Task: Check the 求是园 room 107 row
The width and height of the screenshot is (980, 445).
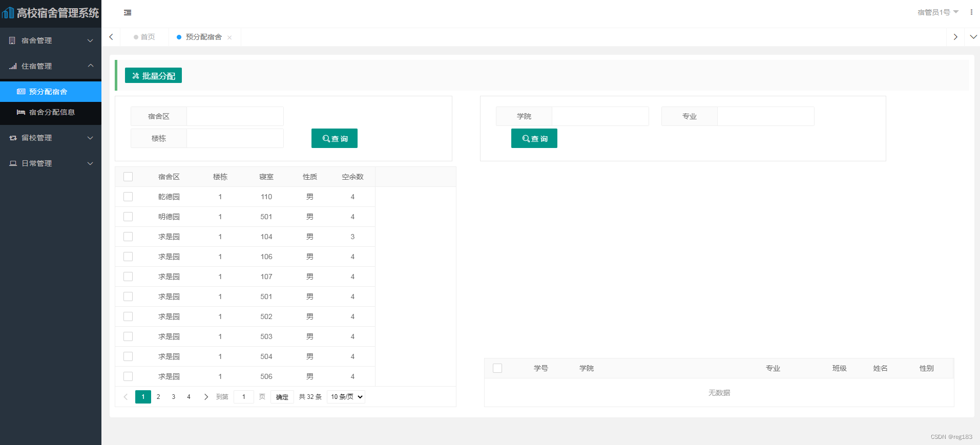Action: 128,277
